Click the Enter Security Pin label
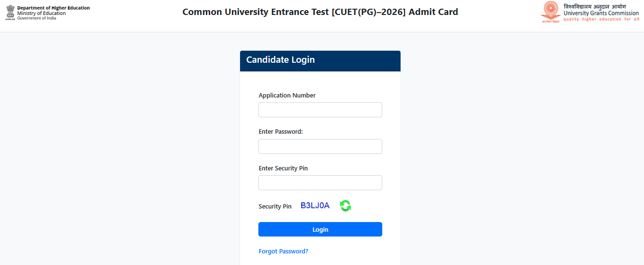This screenshot has height=265, width=644. pyautogui.click(x=283, y=168)
